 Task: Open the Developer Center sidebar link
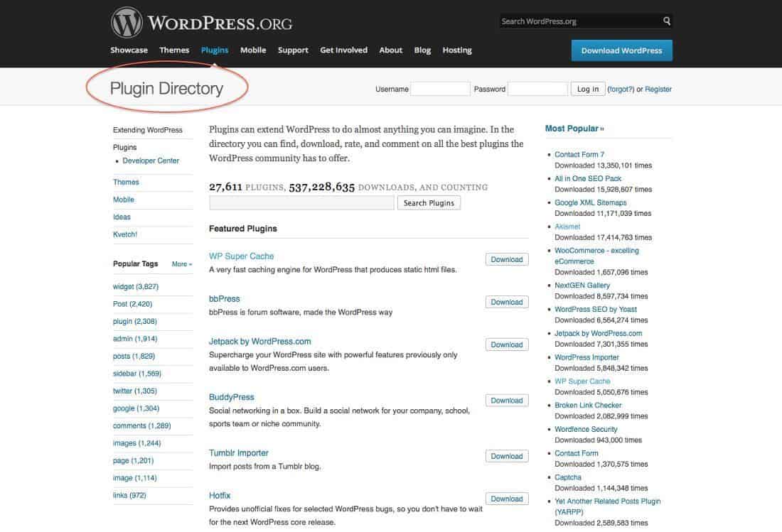pos(151,161)
